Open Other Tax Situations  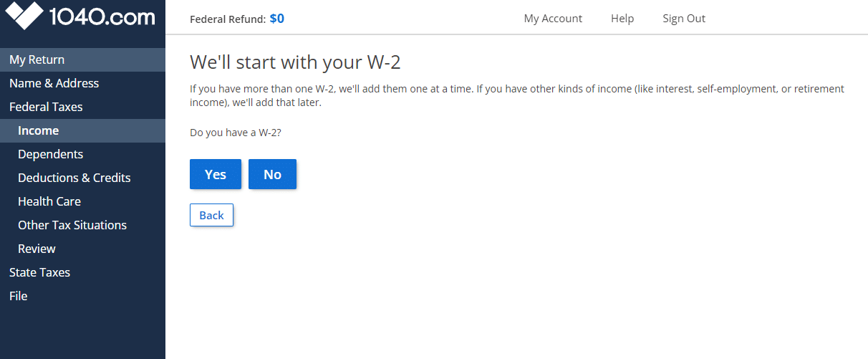(x=72, y=225)
